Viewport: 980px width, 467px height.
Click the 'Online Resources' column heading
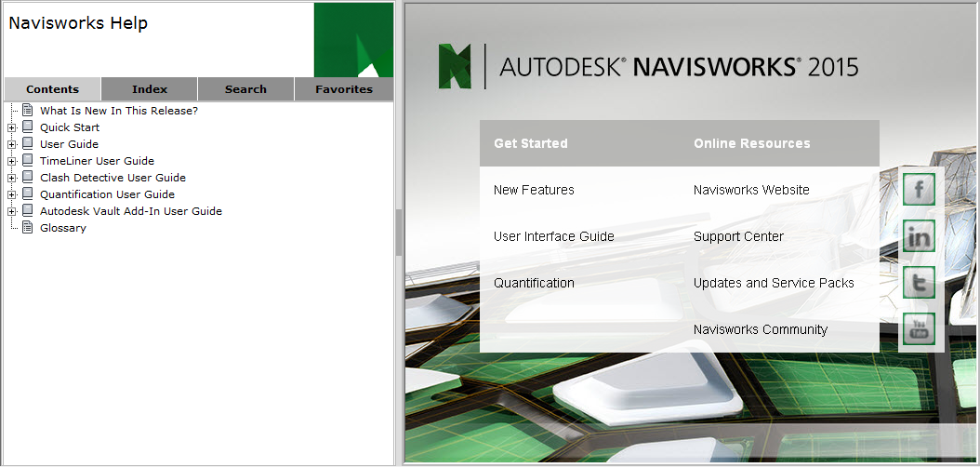click(x=752, y=144)
